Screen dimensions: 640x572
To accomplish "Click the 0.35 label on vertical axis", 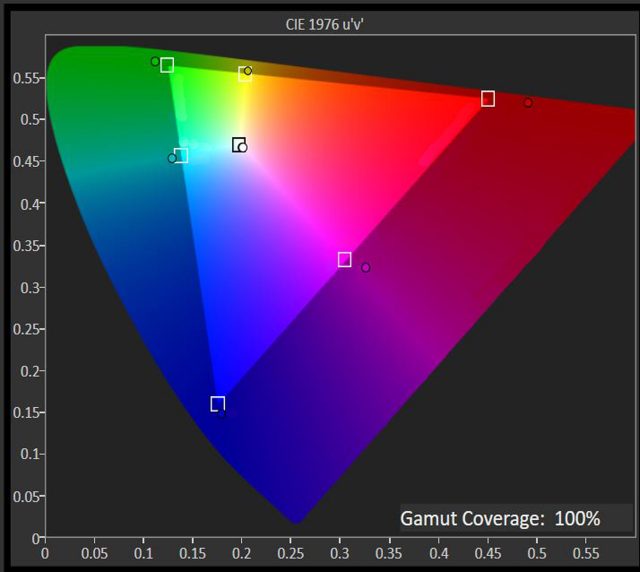I will [x=23, y=245].
